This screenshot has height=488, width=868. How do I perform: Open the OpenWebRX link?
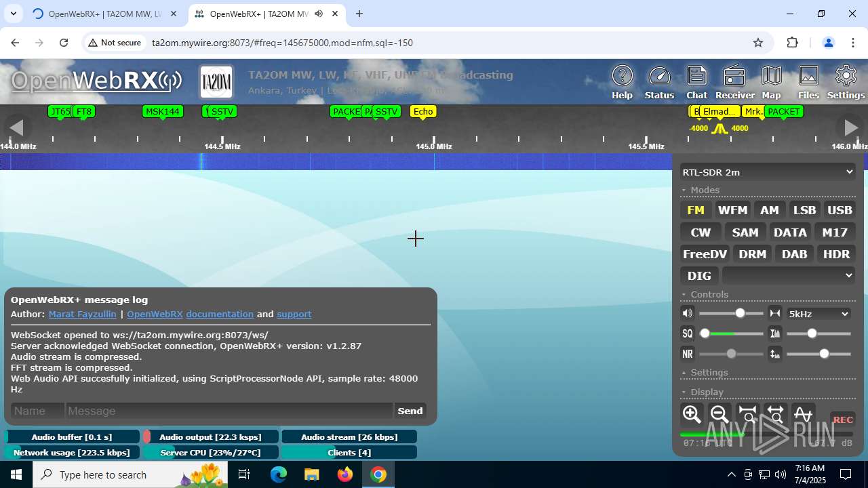coord(155,314)
